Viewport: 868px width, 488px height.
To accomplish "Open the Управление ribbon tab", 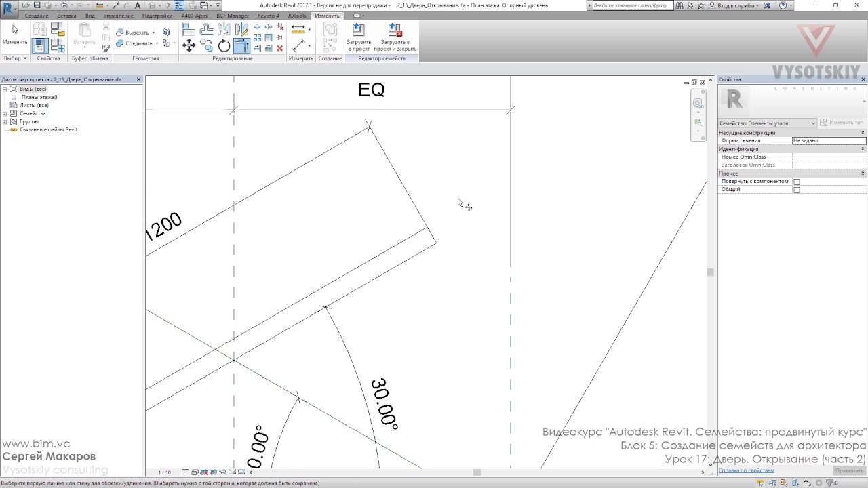I will pyautogui.click(x=118, y=16).
